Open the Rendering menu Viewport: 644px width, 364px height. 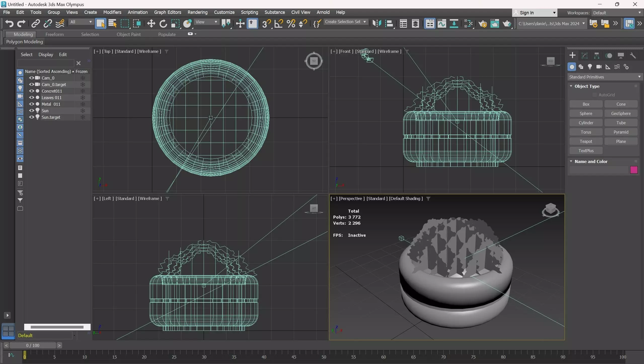click(x=197, y=12)
